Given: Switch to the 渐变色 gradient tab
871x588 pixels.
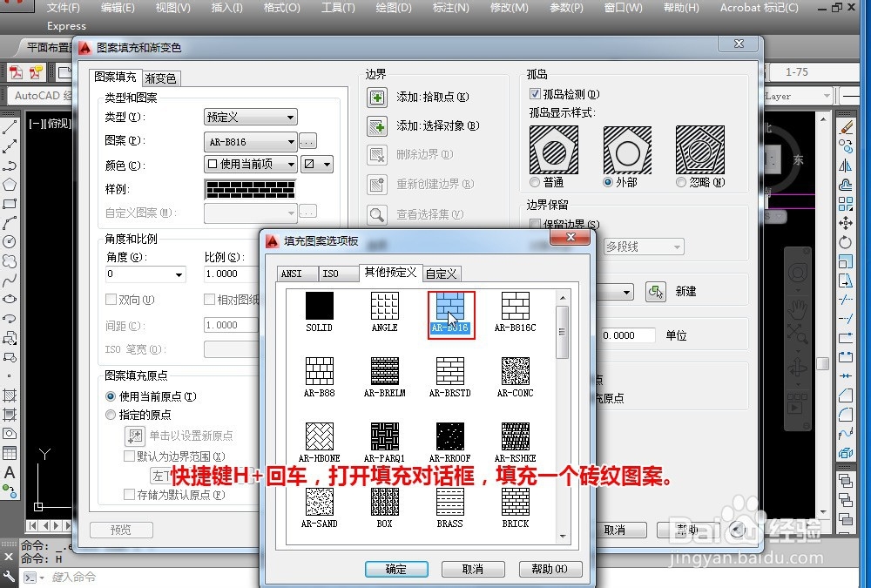Looking at the screenshot, I should 160,77.
